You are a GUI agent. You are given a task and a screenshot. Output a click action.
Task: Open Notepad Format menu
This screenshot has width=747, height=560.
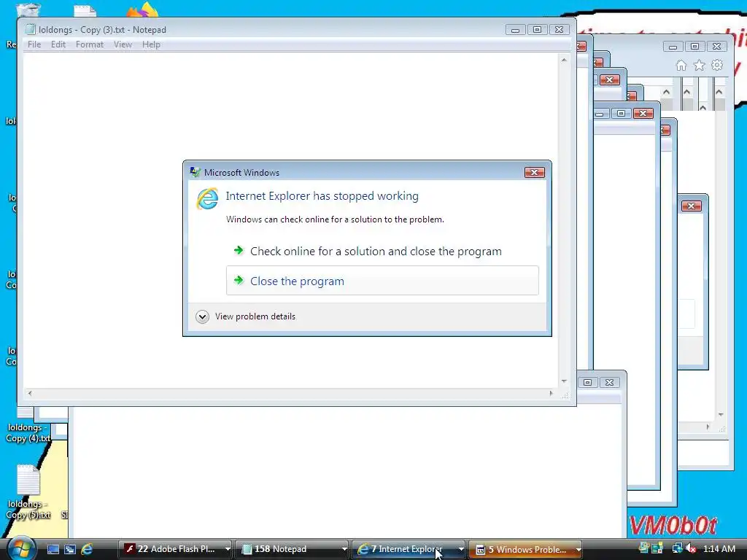click(x=90, y=44)
